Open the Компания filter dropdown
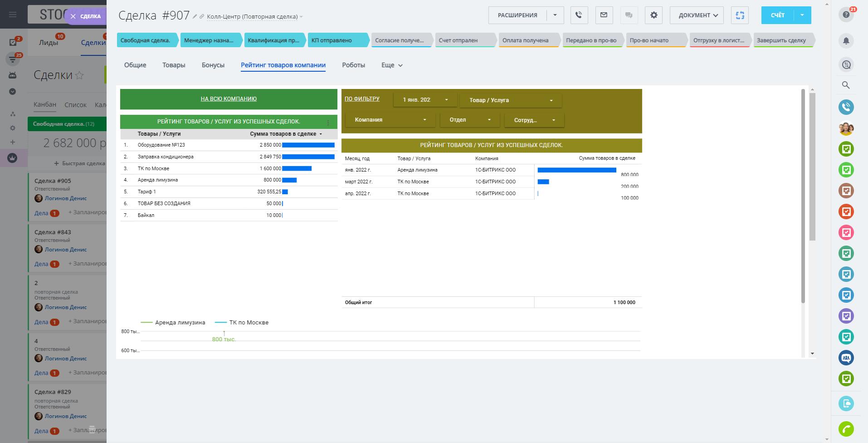The width and height of the screenshot is (868, 443). (x=390, y=120)
